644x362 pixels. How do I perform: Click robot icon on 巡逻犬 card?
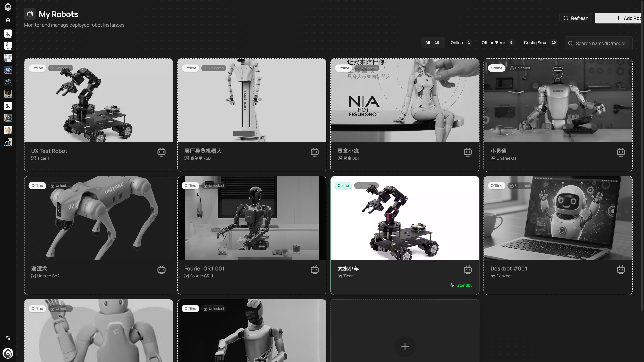coord(162,269)
